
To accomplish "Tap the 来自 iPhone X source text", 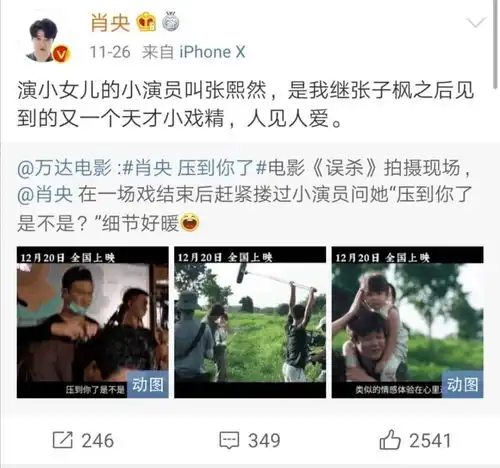I will coord(194,52).
